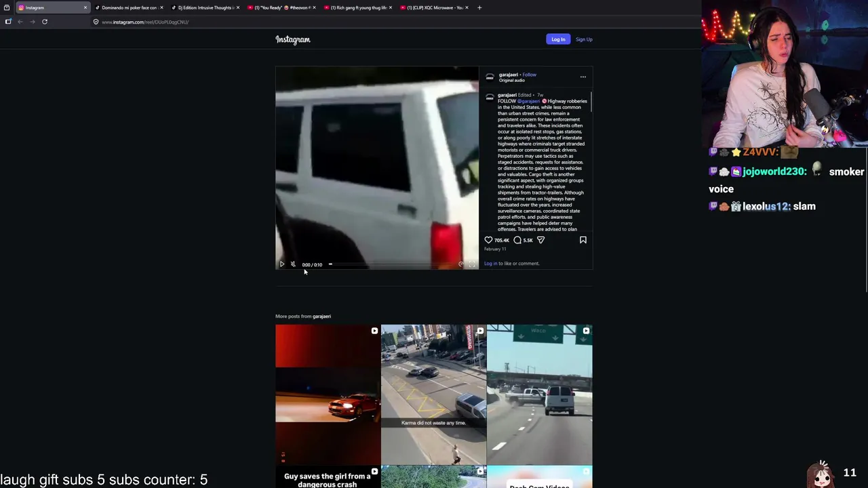Open garajaeri profile from post header
This screenshot has width=868, height=488.
(508, 75)
